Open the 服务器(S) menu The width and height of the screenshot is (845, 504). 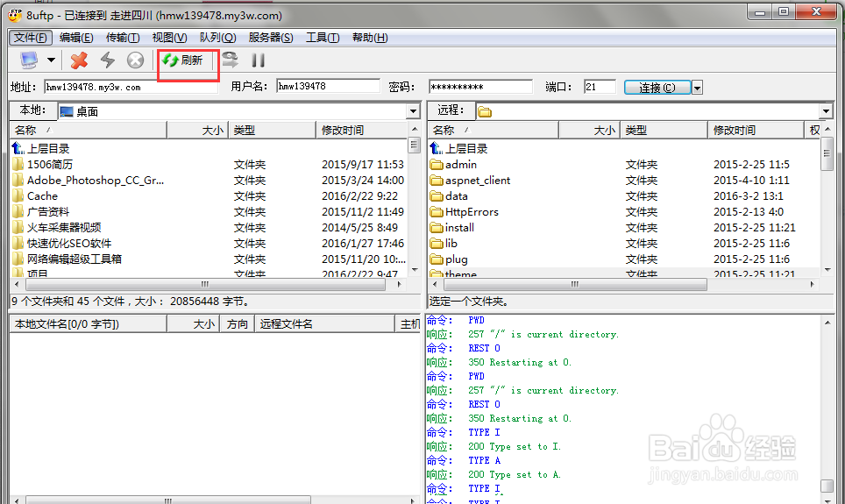[271, 37]
